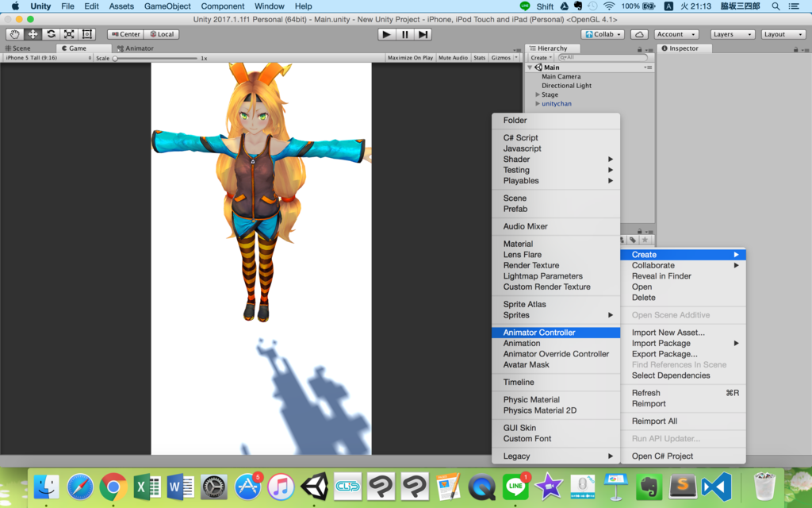Click the cloud services icon
The height and width of the screenshot is (508, 812).
(640, 34)
